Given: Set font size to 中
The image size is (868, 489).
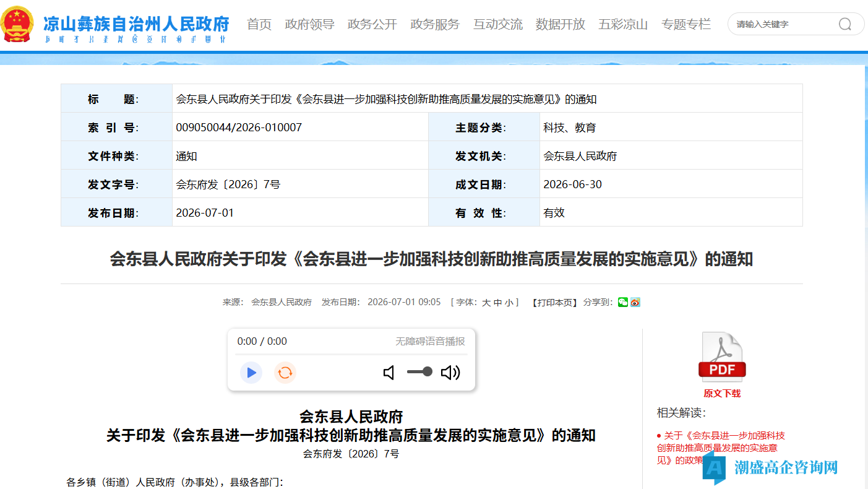Looking at the screenshot, I should tap(497, 303).
